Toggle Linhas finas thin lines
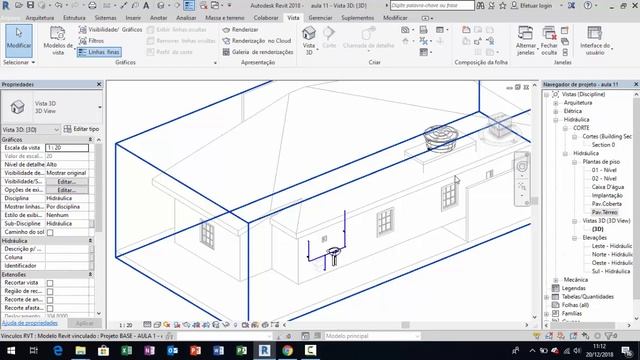The width and height of the screenshot is (640, 360). pyautogui.click(x=99, y=52)
